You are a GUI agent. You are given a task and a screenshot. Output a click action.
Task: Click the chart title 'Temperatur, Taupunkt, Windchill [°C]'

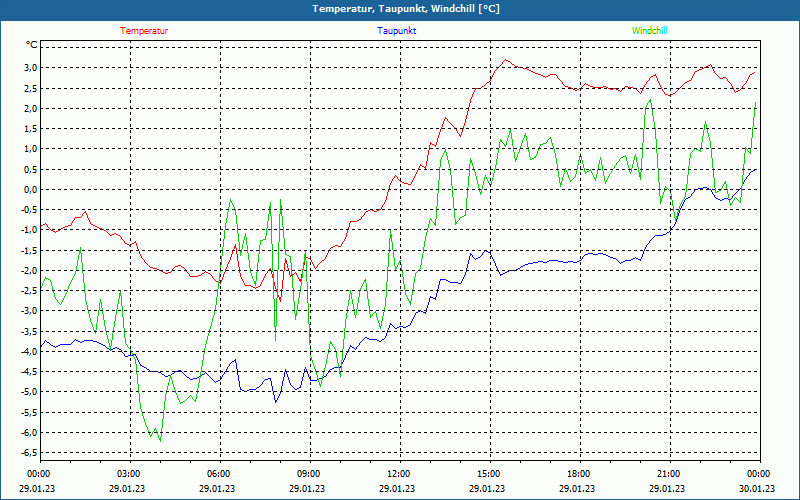[406, 9]
